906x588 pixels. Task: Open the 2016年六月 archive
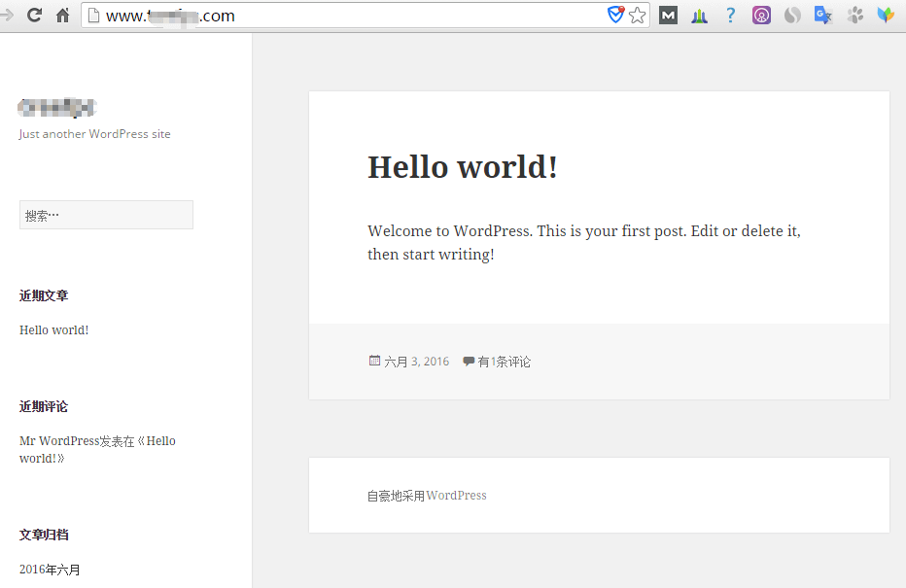coord(49,569)
